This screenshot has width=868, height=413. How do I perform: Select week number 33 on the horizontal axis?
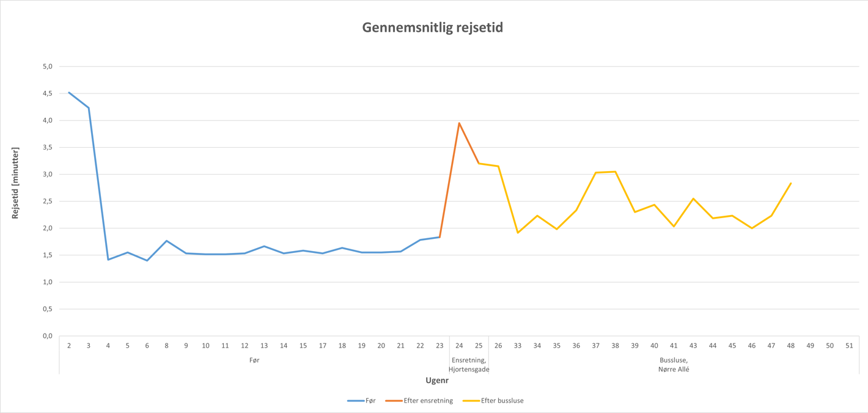518,346
